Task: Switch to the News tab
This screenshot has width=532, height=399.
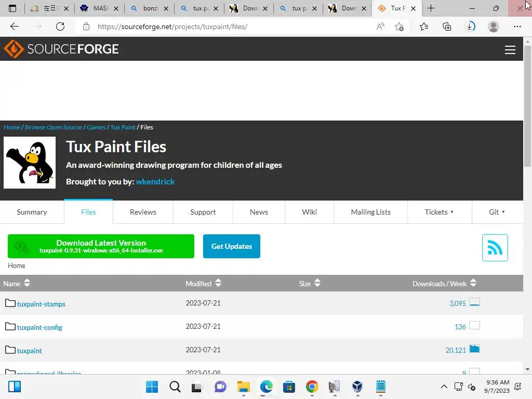Action: coord(259,212)
